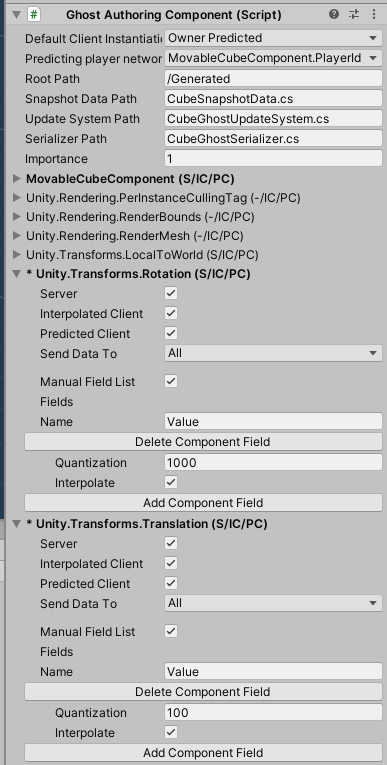The image size is (387, 765).
Task: Disable Interpolate under Translation
Action: tap(171, 732)
